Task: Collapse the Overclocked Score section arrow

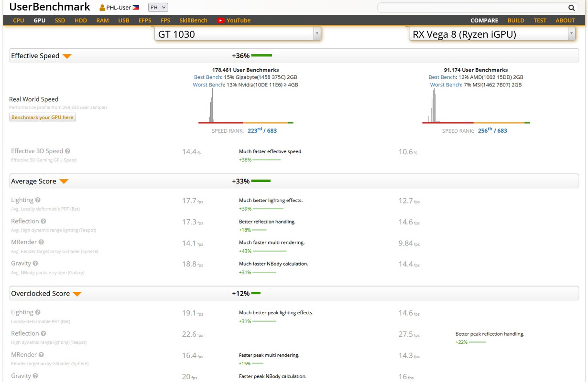Action: coord(77,294)
